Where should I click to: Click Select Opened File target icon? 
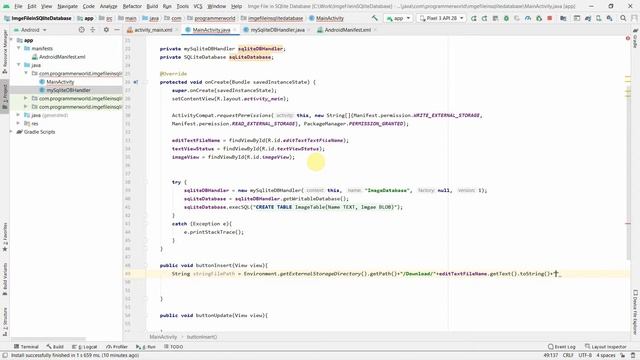[82, 30]
